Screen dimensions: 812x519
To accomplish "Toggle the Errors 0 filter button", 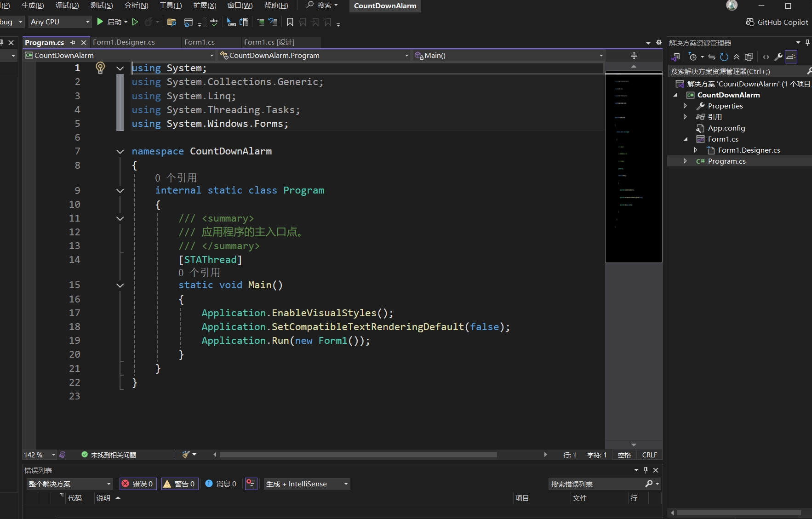I will pos(137,484).
